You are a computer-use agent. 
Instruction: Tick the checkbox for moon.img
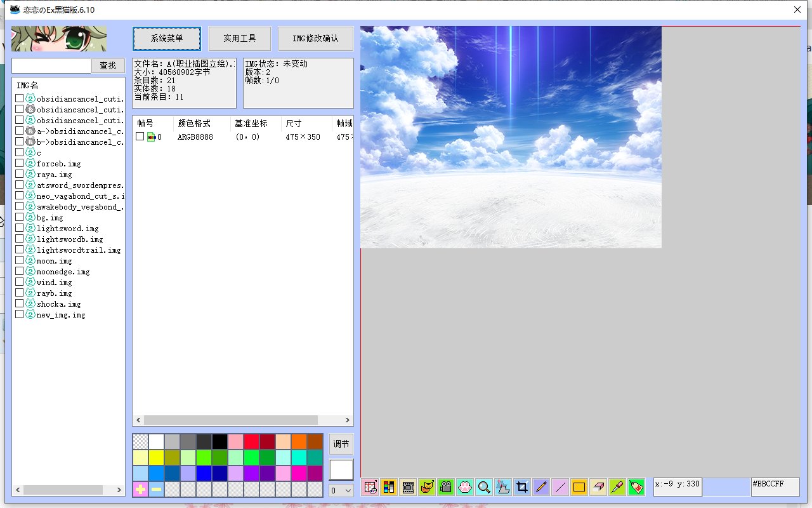point(20,260)
